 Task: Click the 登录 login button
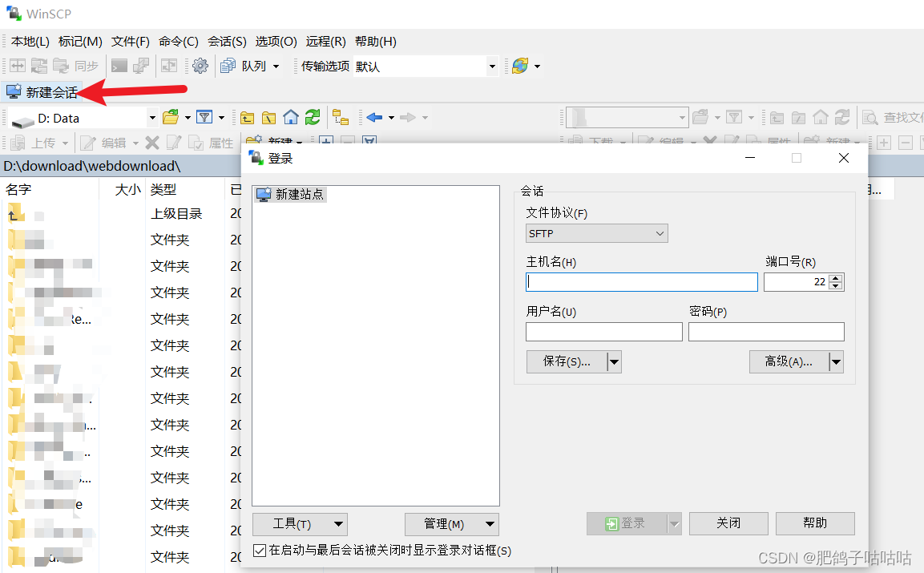click(627, 523)
